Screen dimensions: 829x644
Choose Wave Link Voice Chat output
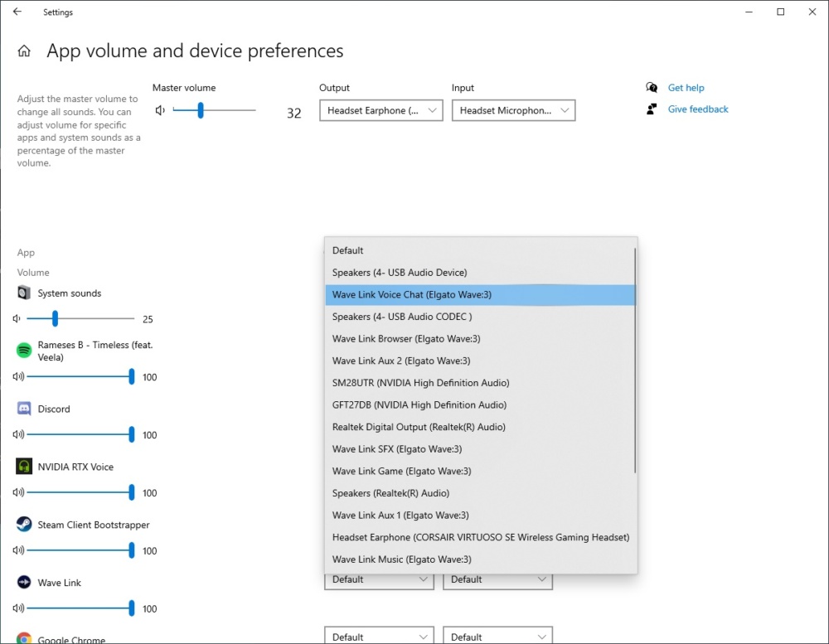pyautogui.click(x=480, y=295)
